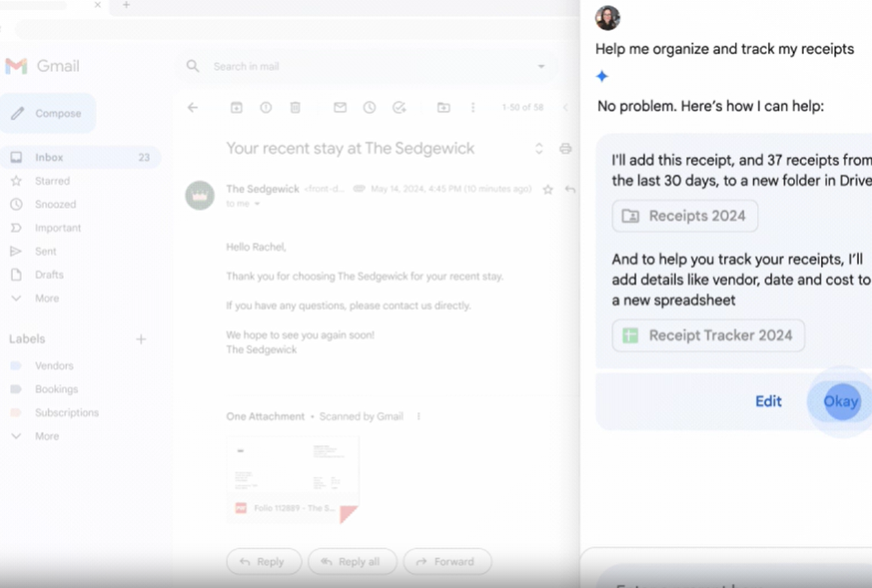
Task: Click the Okay button
Action: tap(841, 401)
